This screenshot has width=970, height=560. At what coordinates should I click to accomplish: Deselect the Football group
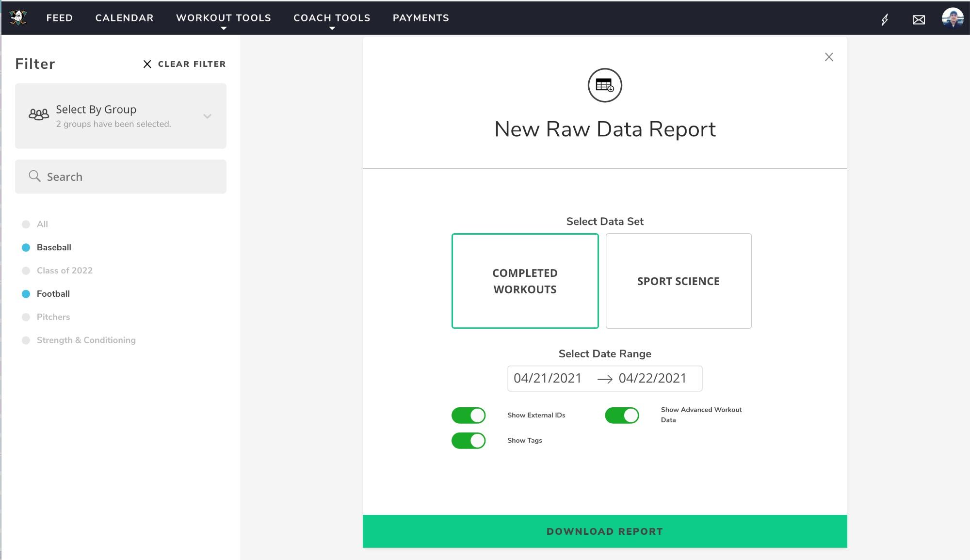pyautogui.click(x=46, y=294)
